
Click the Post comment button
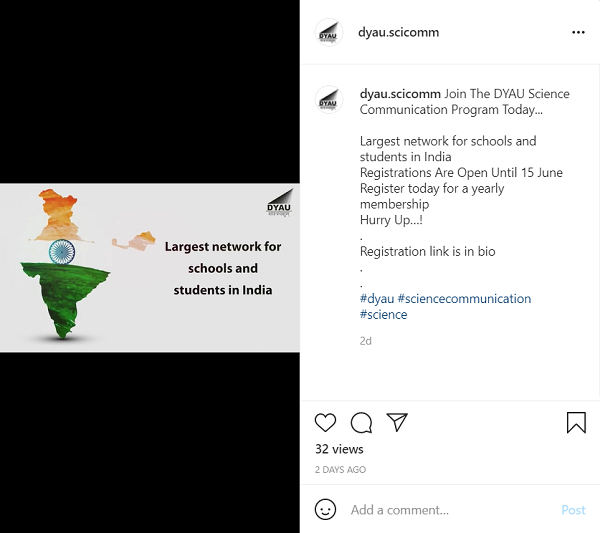(573, 510)
